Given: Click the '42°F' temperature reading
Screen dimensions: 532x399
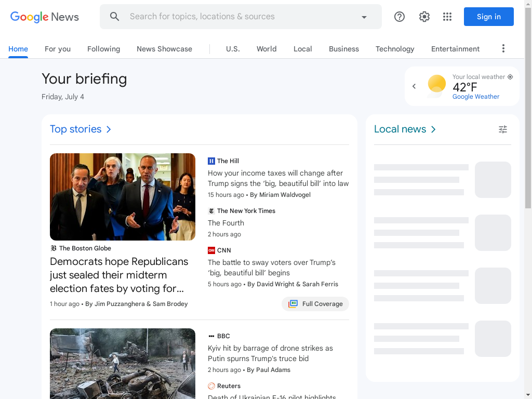Looking at the screenshot, I should pos(465,87).
